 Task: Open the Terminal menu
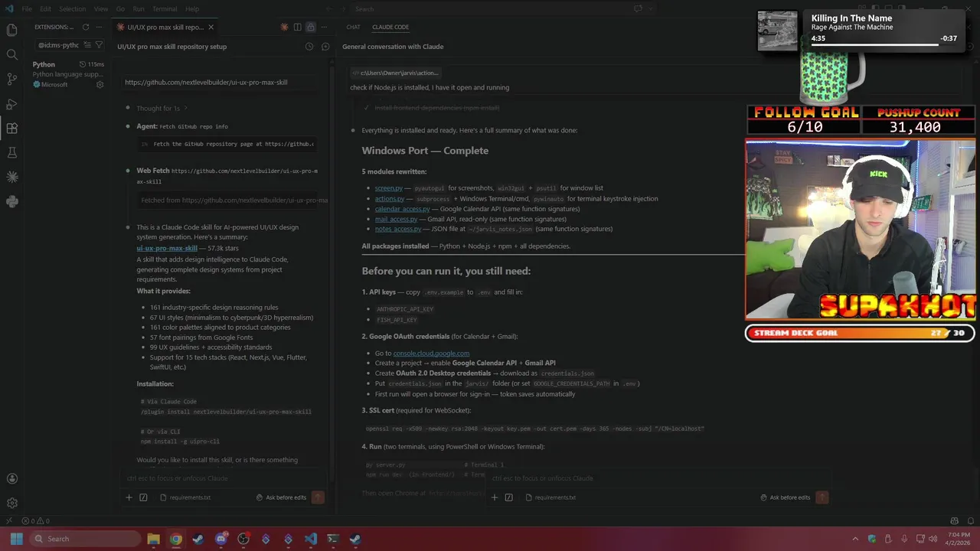point(165,8)
